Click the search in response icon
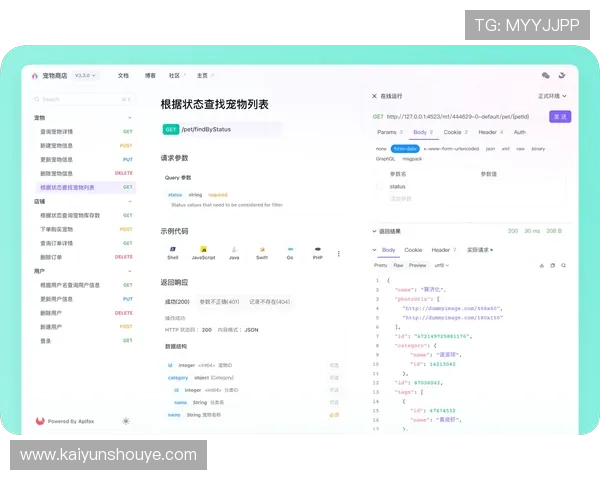600x480 pixels. [564, 265]
